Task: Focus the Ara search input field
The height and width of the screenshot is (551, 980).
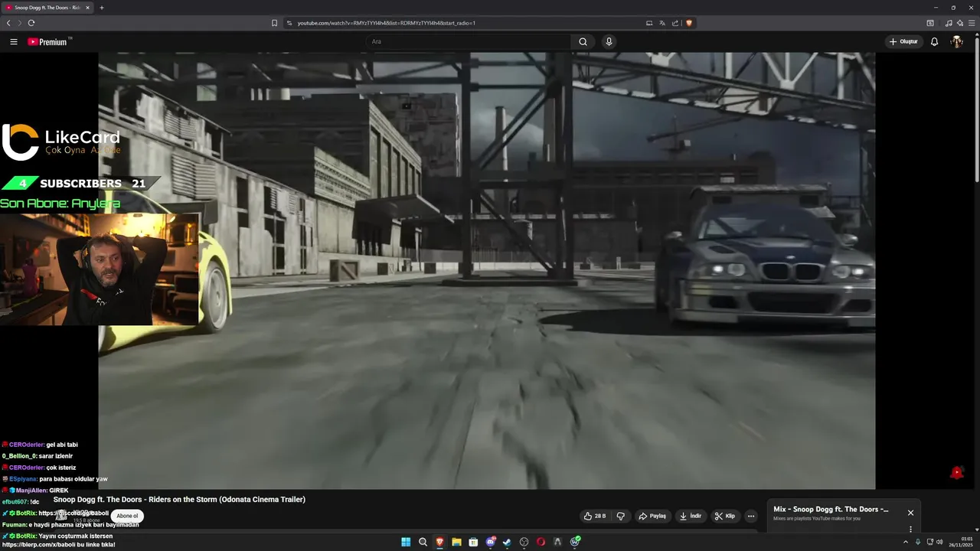Action: pos(469,42)
